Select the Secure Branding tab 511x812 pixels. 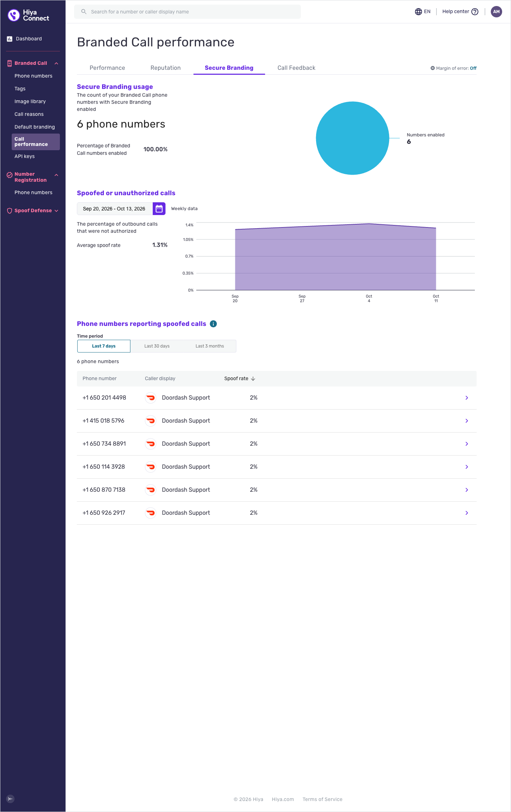tap(229, 68)
